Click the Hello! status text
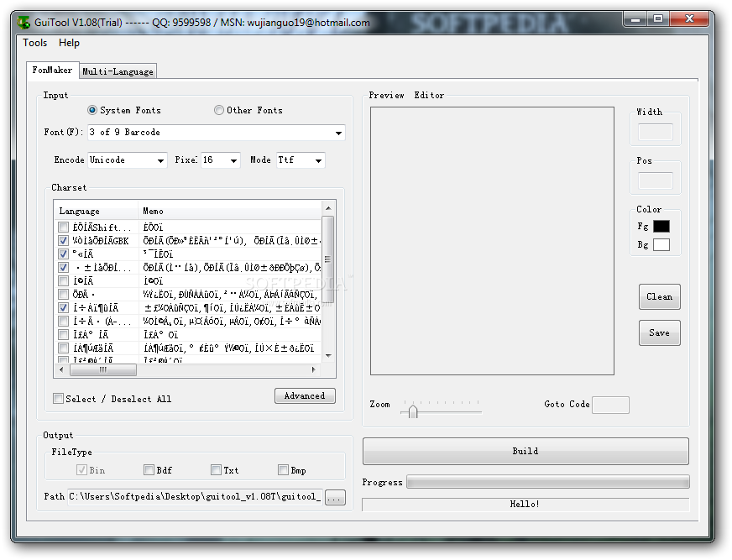This screenshot has height=560, width=732. 525,505
